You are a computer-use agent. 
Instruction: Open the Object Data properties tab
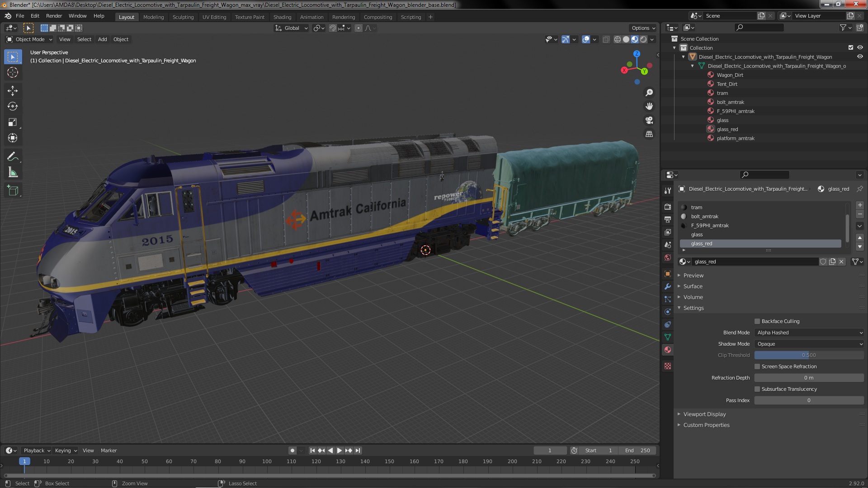coord(668,337)
